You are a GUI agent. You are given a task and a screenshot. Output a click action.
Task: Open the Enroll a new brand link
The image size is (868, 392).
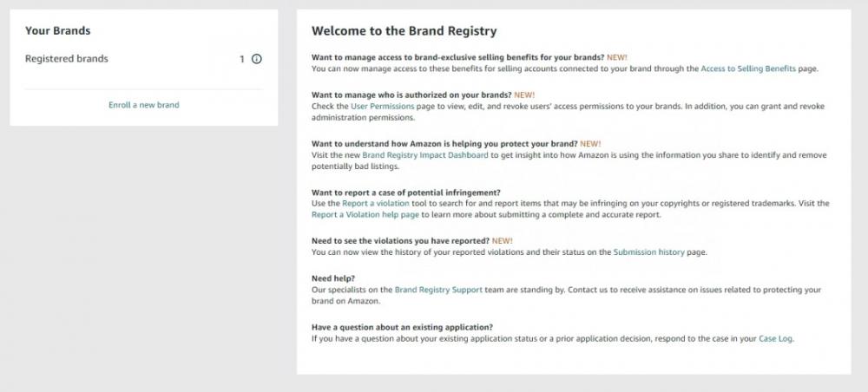pos(144,104)
